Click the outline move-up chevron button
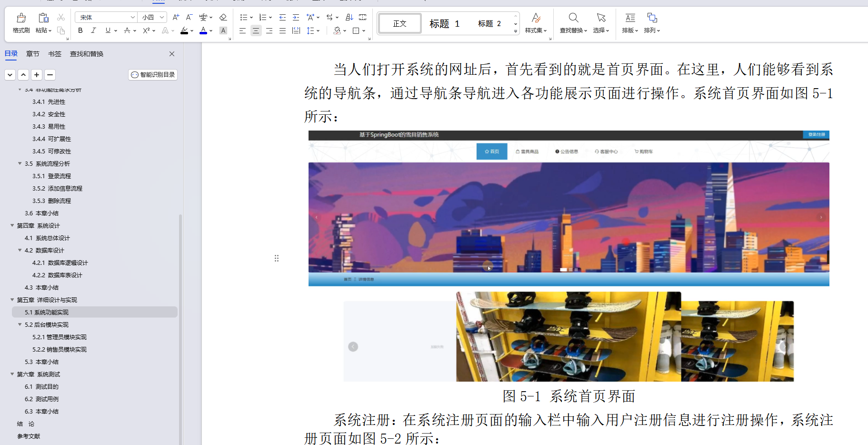This screenshot has width=868, height=445. (23, 75)
